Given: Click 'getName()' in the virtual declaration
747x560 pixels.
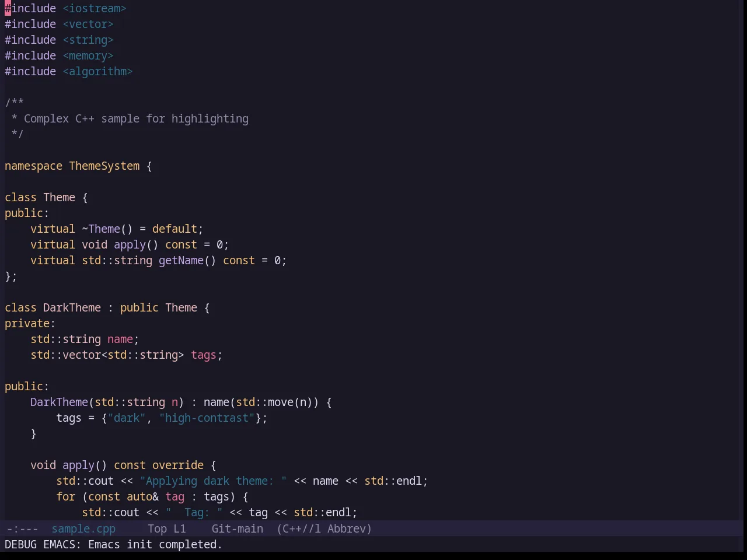Looking at the screenshot, I should pyautogui.click(x=187, y=260).
